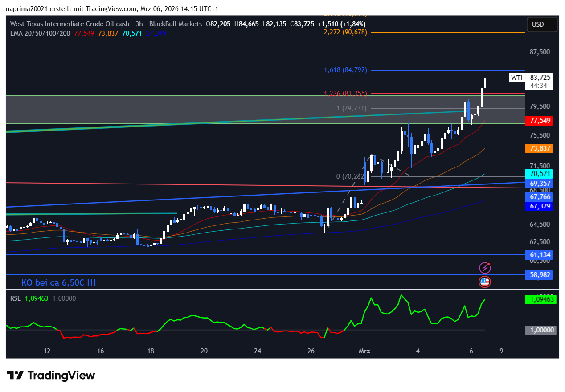Open the US flag economic event marker
This screenshot has height=392, width=565.
pos(484,282)
